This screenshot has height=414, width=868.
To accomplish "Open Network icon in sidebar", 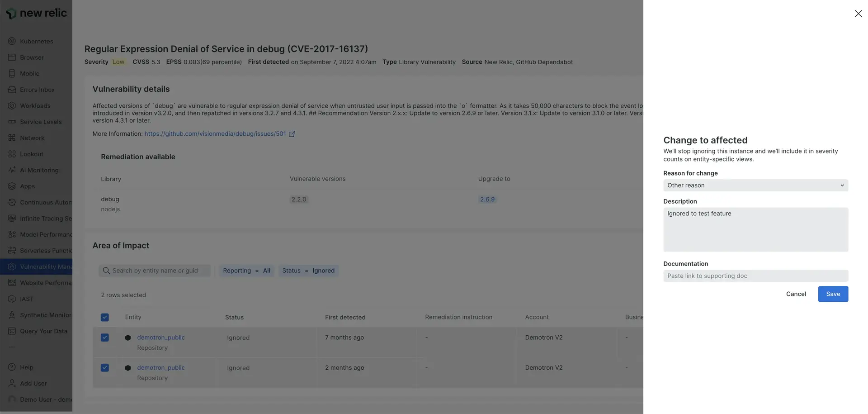I will (12, 138).
